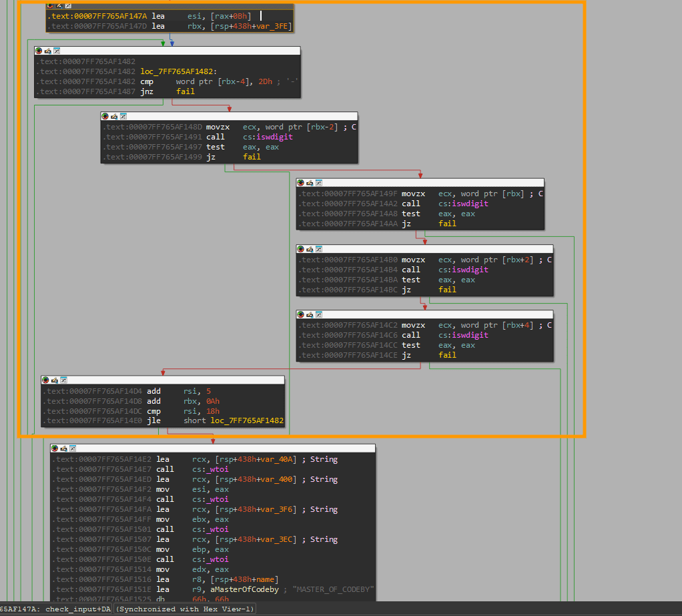The image size is (682, 616).
Task: Set node color on the [rbx+2] movzx node
Action: (300, 249)
